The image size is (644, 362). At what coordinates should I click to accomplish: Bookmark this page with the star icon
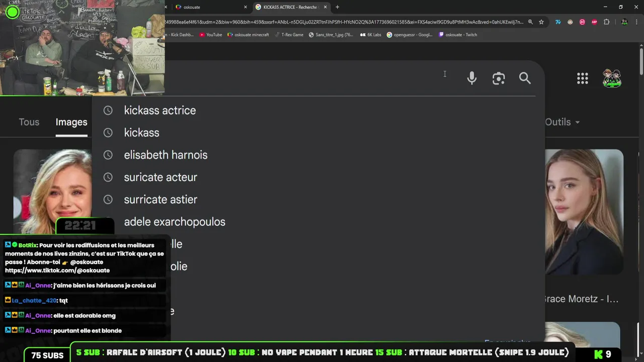(541, 22)
